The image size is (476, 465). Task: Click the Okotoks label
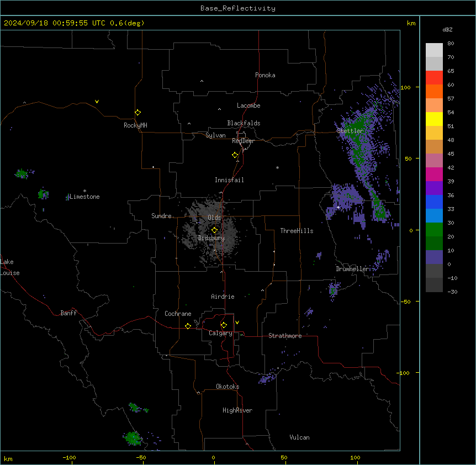click(228, 387)
